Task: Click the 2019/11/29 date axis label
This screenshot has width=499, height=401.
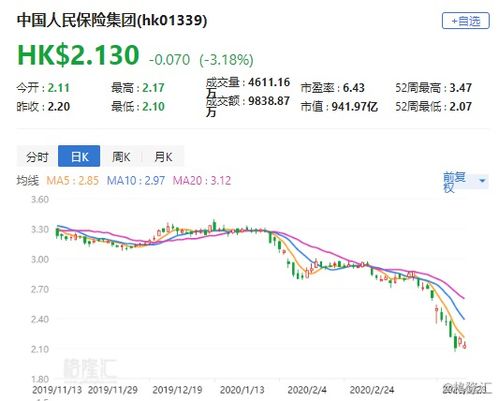Action: 113,390
